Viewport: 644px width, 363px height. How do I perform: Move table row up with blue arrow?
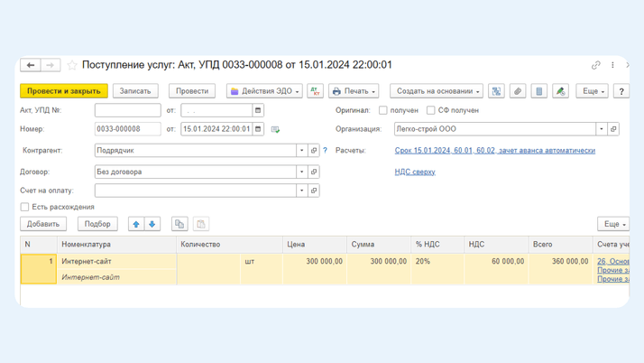[x=136, y=224]
